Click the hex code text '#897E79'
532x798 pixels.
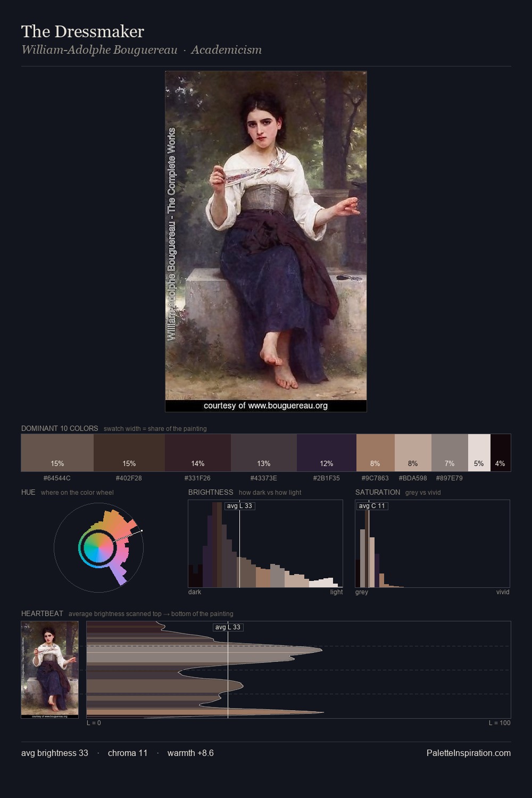tap(449, 478)
